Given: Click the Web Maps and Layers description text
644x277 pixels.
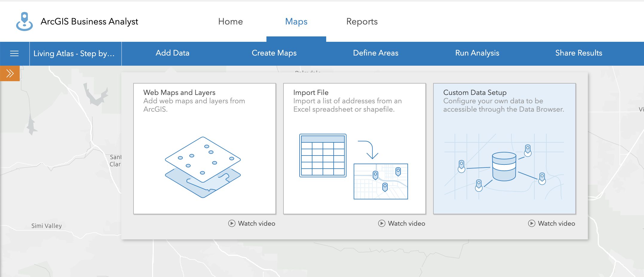Looking at the screenshot, I should pos(194,105).
